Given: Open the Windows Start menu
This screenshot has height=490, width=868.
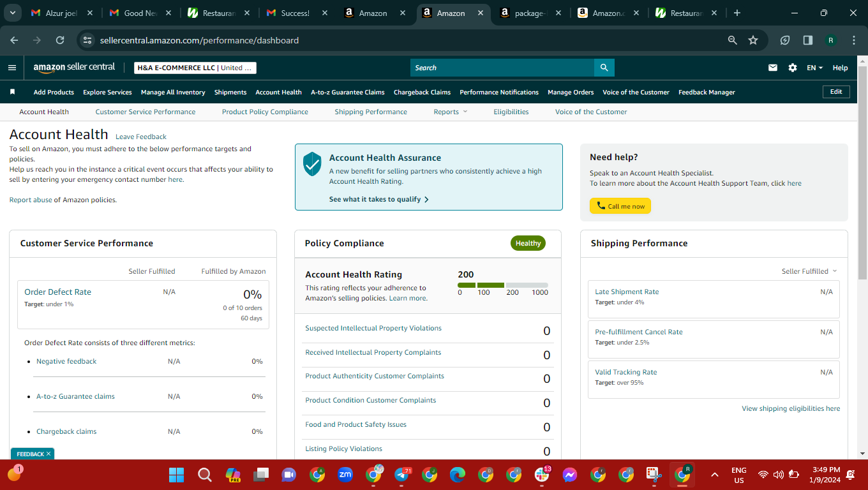Looking at the screenshot, I should coord(176,475).
